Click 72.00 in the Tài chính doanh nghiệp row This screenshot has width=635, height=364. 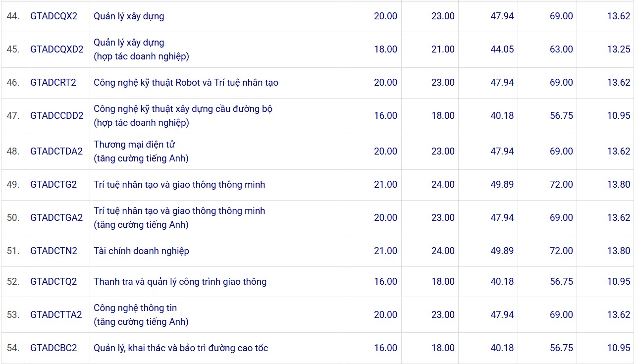[x=561, y=251]
